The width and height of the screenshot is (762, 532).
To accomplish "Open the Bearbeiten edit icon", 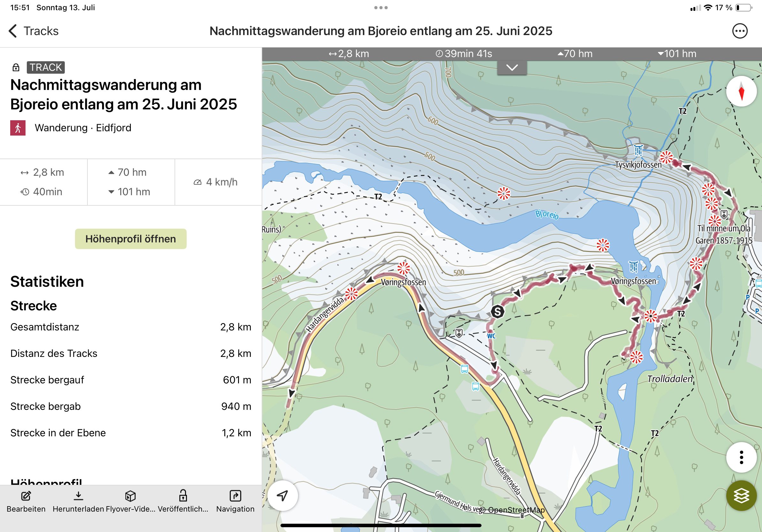I will click(26, 496).
